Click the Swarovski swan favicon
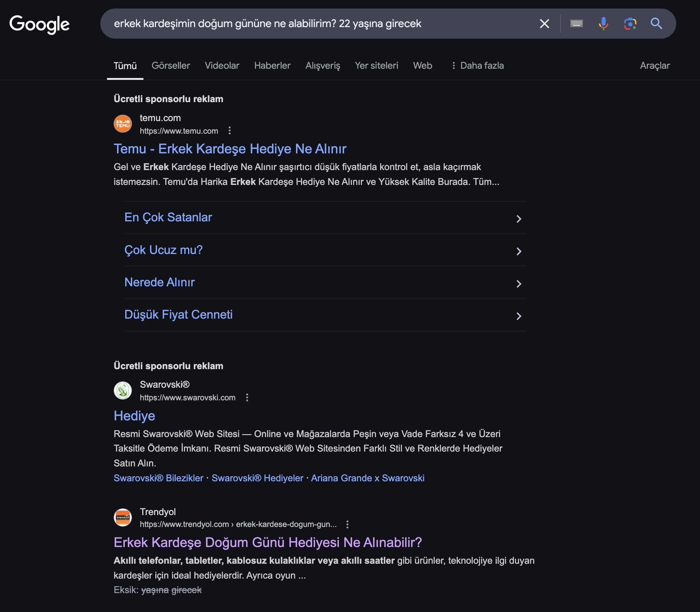700x612 pixels. pos(123,391)
